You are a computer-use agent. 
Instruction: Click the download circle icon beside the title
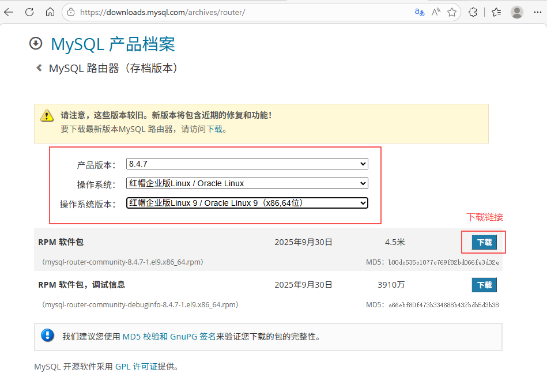[36, 44]
